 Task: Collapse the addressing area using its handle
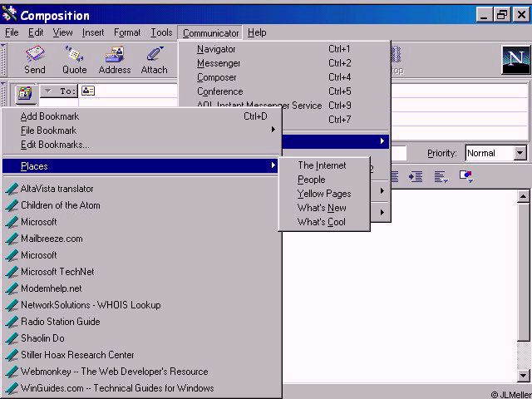coord(3,93)
